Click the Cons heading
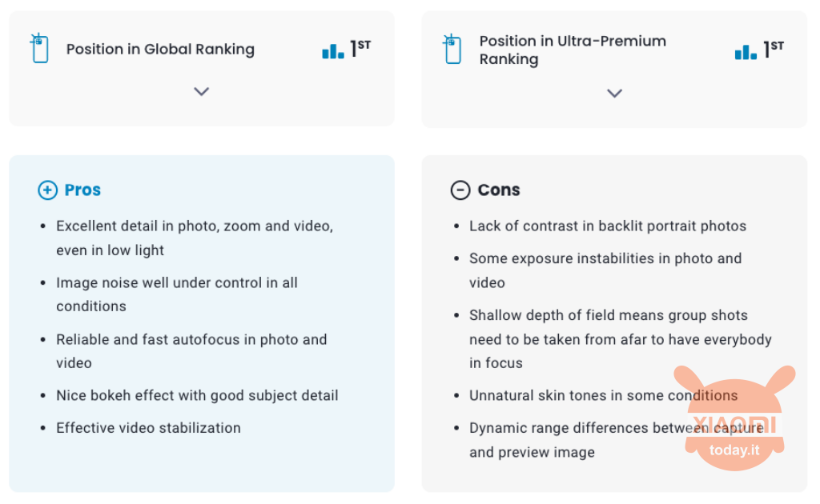Screen dimensions: 820x504 (499, 190)
